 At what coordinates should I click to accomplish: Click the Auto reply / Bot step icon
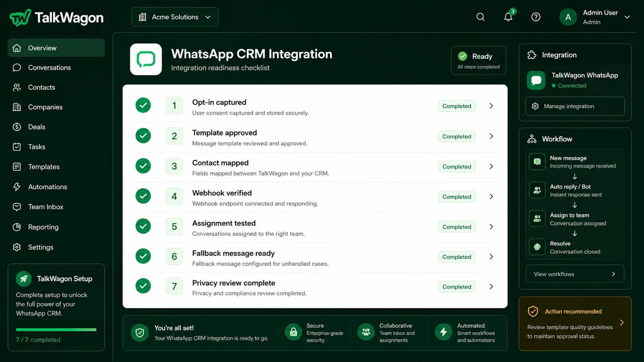click(537, 190)
